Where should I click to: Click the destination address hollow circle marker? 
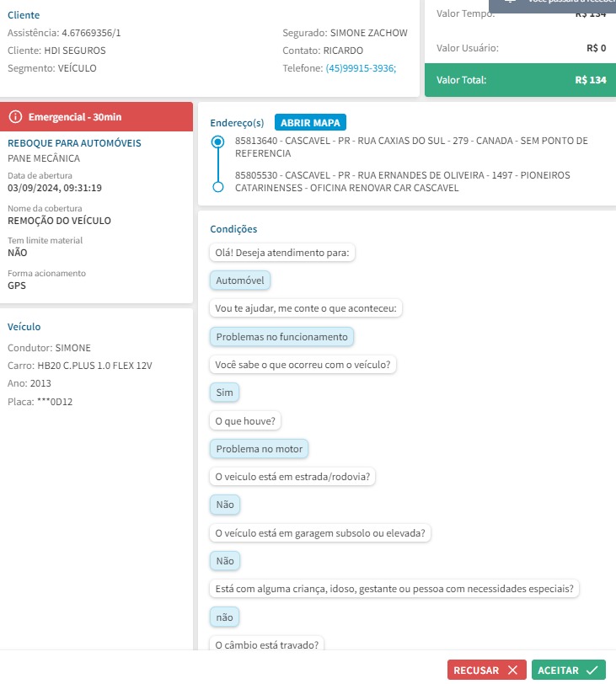(218, 186)
